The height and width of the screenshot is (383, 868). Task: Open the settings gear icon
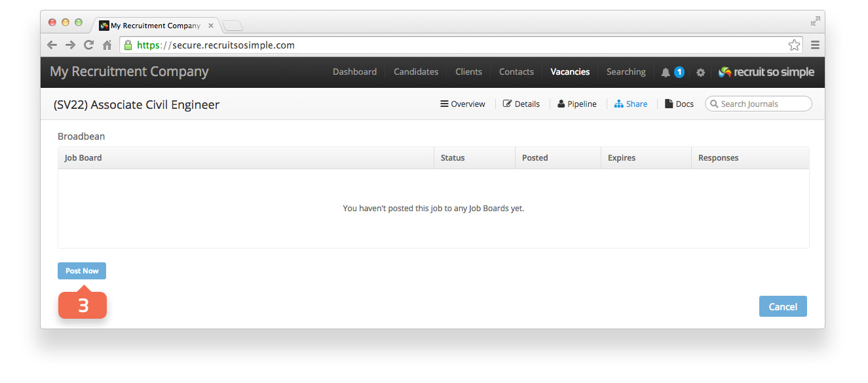[700, 72]
